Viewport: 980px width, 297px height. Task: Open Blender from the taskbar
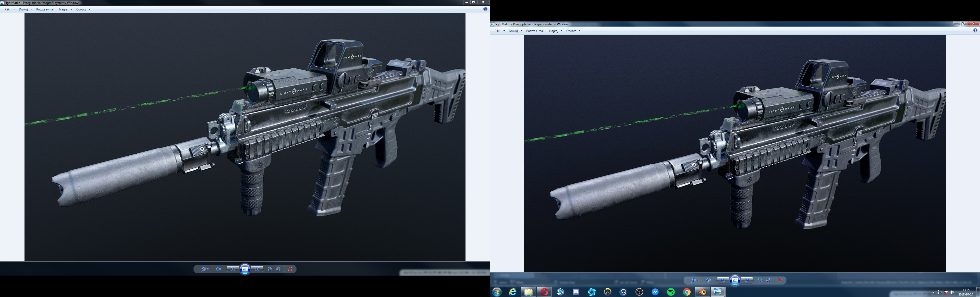pyautogui.click(x=702, y=292)
